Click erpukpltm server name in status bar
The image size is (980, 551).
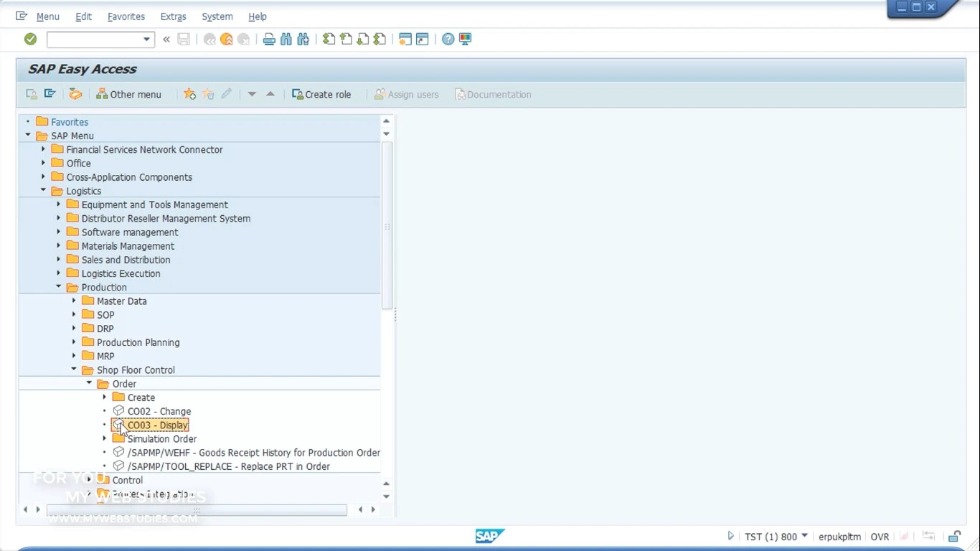coord(839,537)
